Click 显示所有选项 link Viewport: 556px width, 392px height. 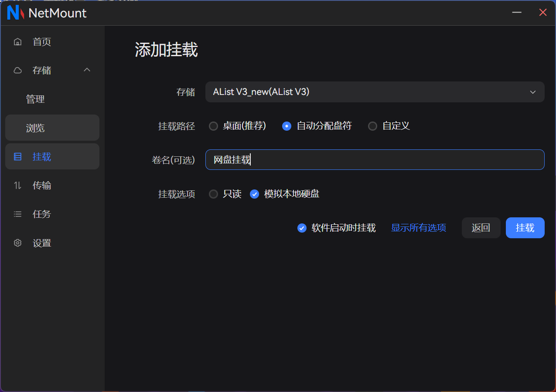(x=418, y=228)
